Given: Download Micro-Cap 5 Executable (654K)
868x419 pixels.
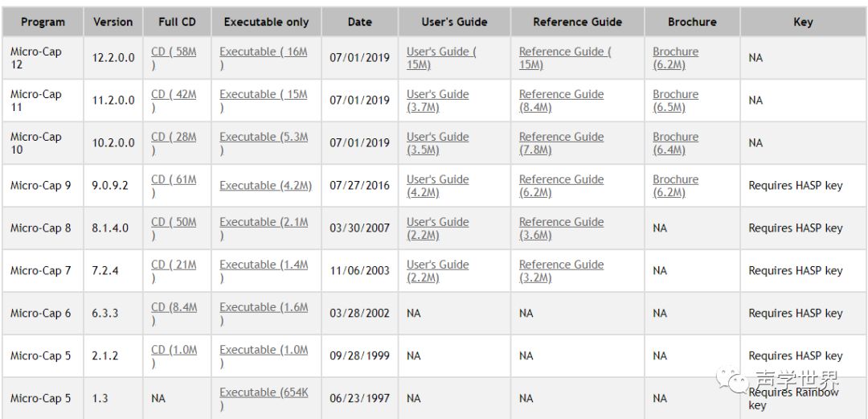Looking at the screenshot, I should (x=263, y=393).
